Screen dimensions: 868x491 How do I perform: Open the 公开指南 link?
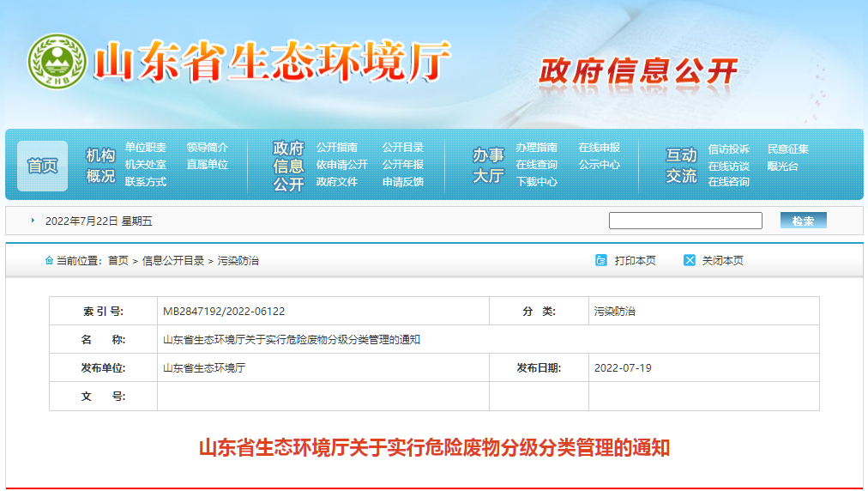[336, 148]
